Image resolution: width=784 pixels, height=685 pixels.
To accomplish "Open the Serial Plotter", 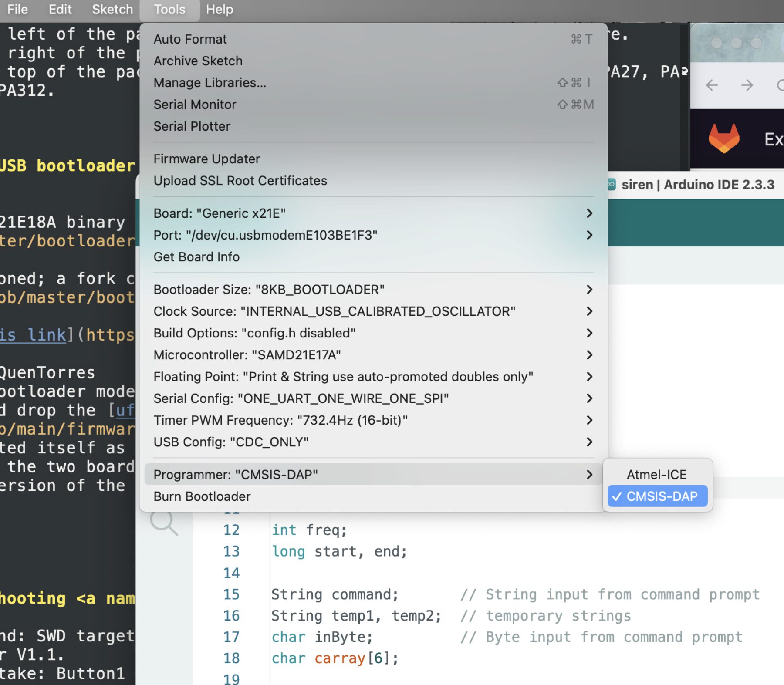I will click(373, 126).
